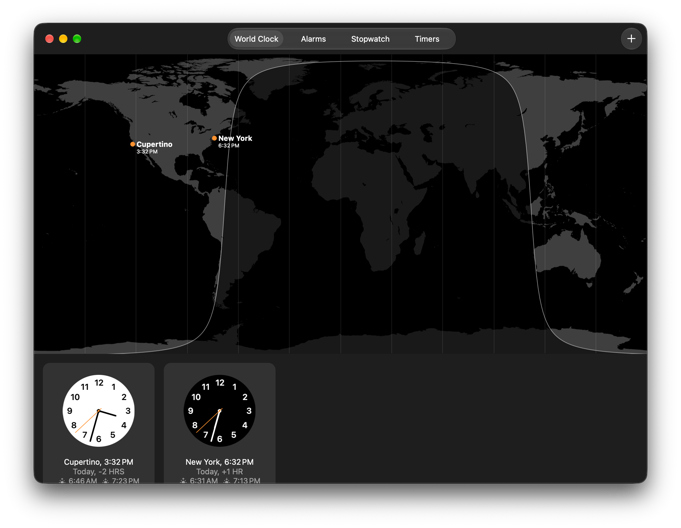Viewport: 681px width, 528px height.
Task: Click the Cupertino sunrise icon near 6:46 AM
Action: coord(62,481)
